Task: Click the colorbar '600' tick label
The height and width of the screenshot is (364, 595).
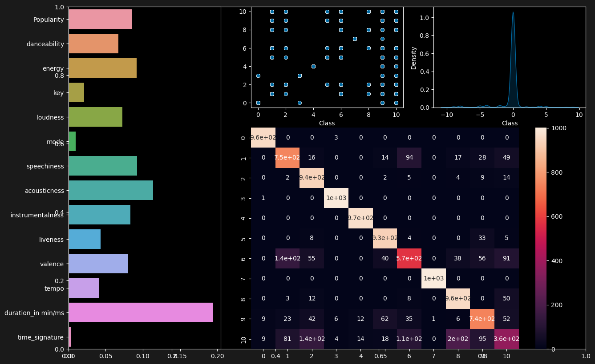Action: (556, 216)
